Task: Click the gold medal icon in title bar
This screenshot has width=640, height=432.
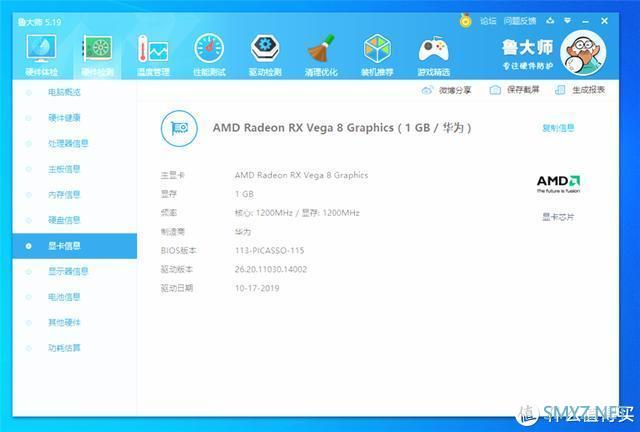Action: click(465, 20)
